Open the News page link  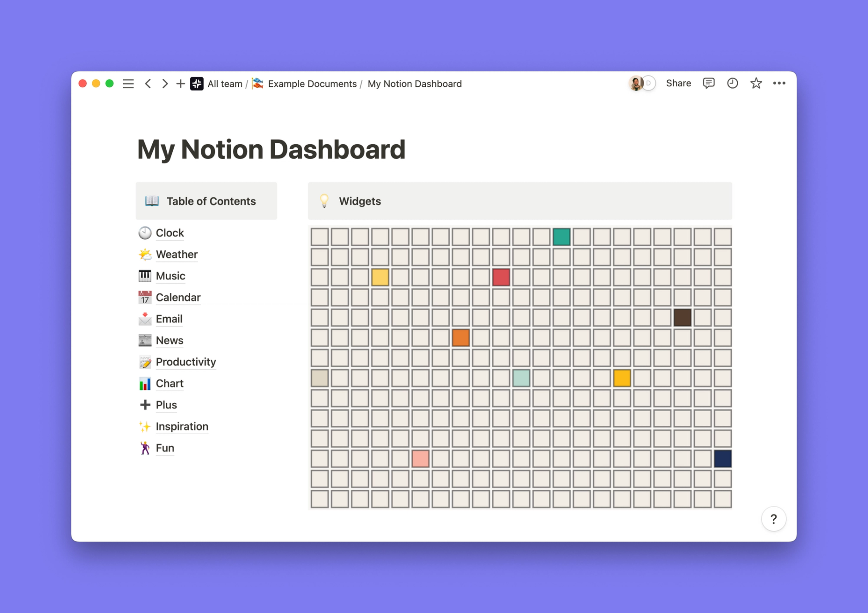pos(169,340)
